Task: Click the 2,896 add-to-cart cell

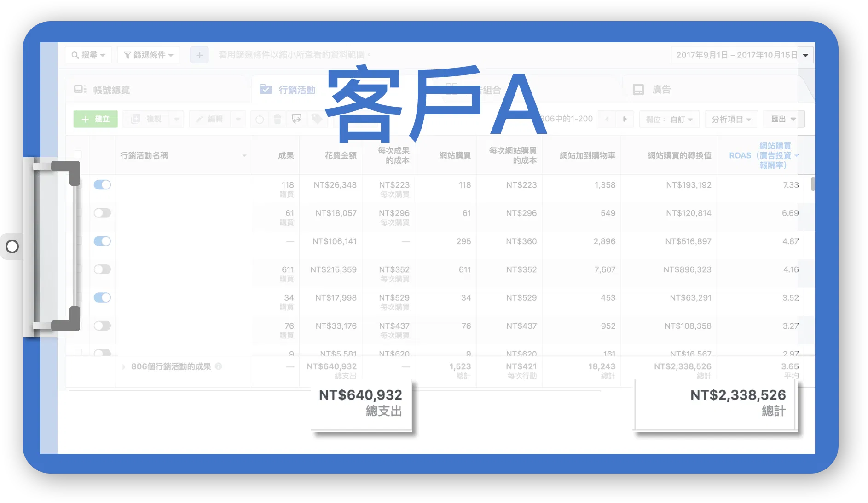Action: tap(604, 241)
